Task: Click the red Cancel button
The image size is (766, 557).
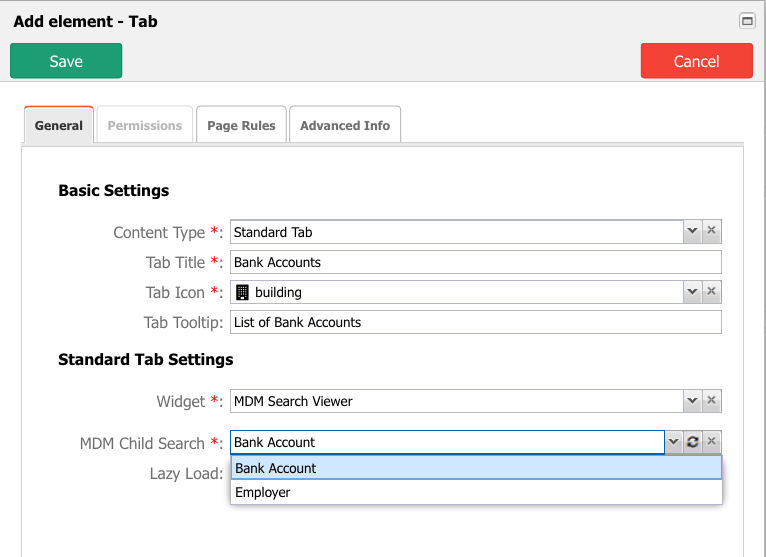Action: pyautogui.click(x=696, y=61)
